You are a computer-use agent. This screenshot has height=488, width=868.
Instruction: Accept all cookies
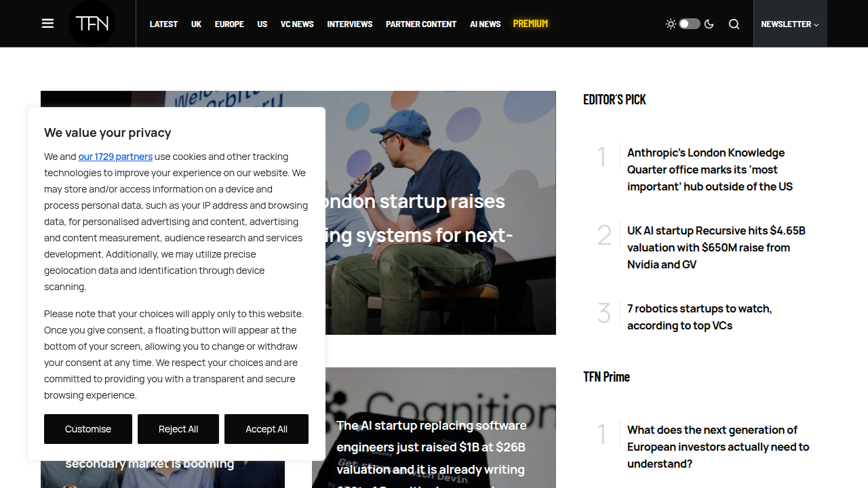tap(267, 429)
